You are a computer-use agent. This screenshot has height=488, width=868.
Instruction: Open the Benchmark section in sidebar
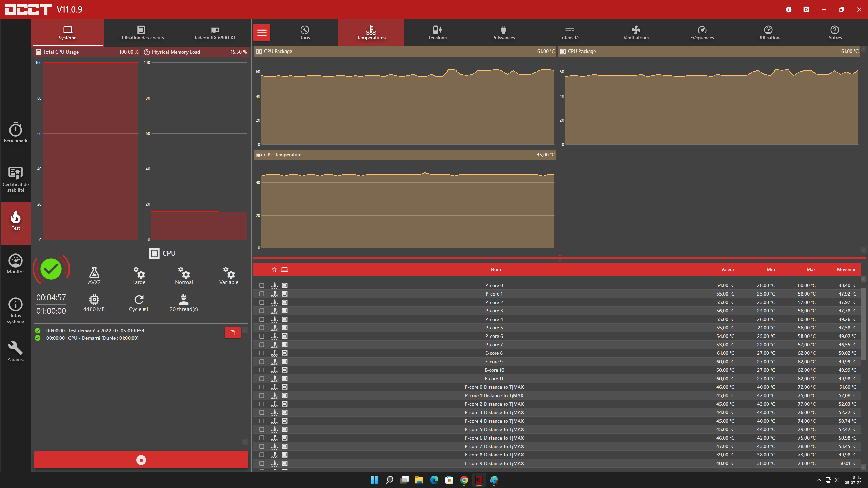click(x=16, y=133)
